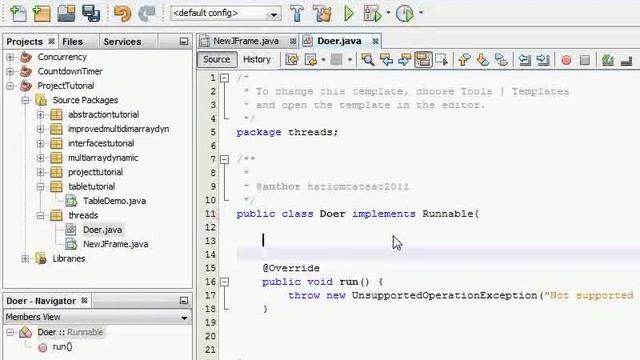Collapse the threads package
This screenshot has height=360, width=640.
[x=40, y=216]
